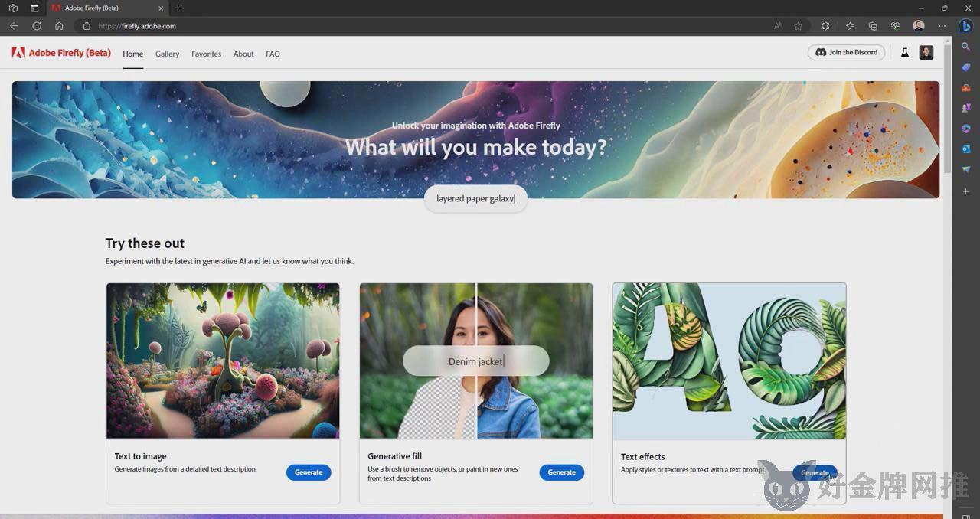980x519 pixels.
Task: Click Generate under Text effects
Action: (x=815, y=472)
